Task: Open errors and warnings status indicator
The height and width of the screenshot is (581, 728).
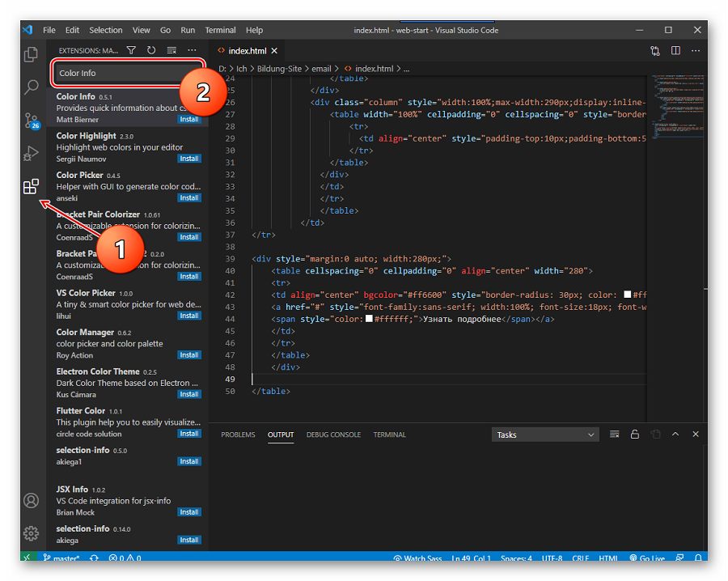Action: tap(125, 558)
